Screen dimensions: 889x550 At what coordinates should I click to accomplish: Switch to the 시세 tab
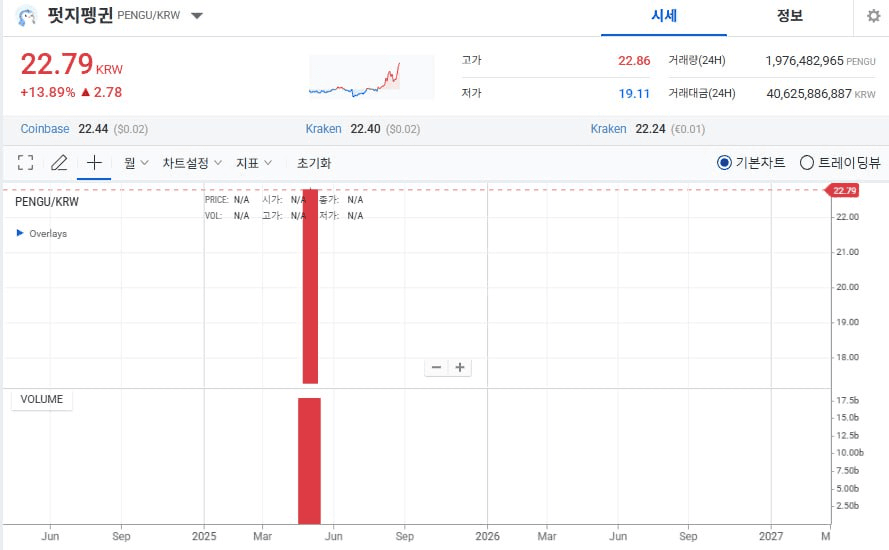point(663,16)
